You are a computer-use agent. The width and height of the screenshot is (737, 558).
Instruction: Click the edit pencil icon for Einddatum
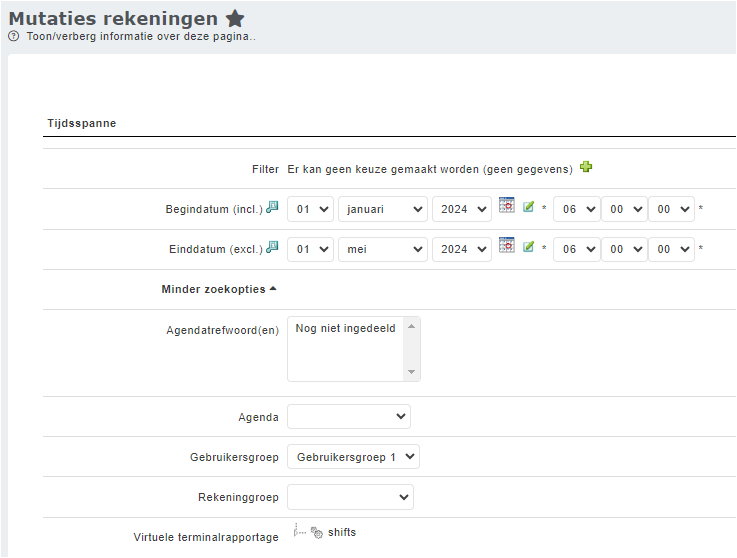pyautogui.click(x=528, y=247)
